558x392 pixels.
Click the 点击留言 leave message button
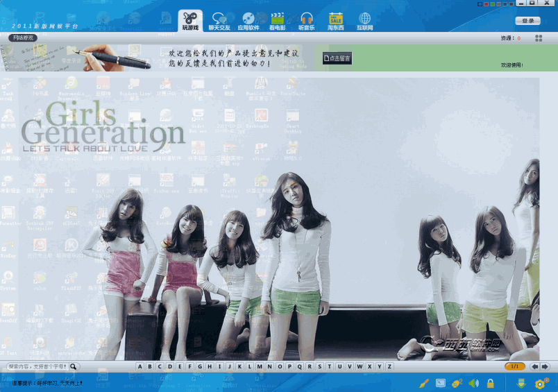tap(337, 58)
